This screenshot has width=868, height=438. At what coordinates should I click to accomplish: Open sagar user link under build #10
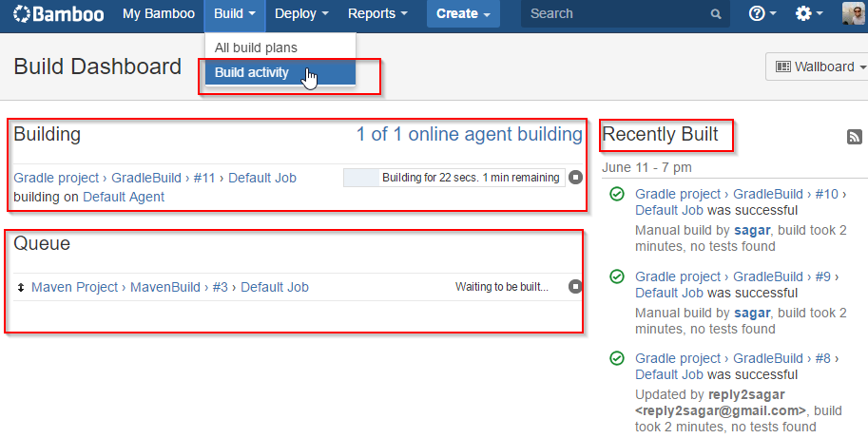pos(752,230)
